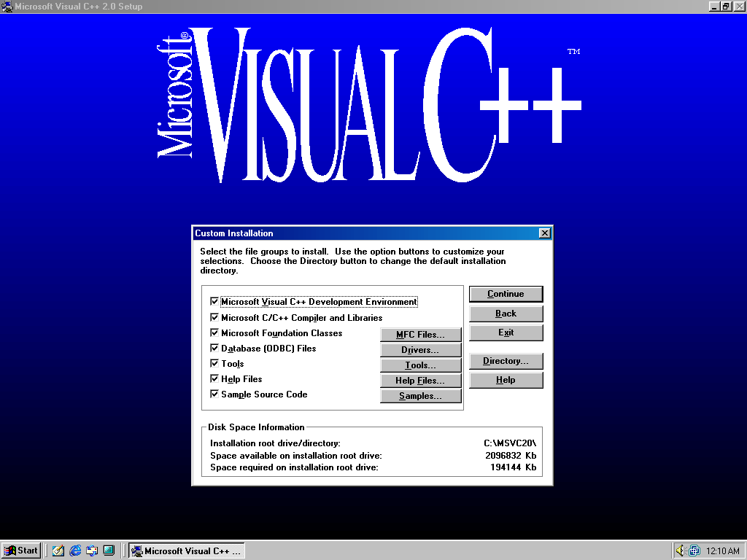
Task: Select the Microsoft Visual C++ taskbar button
Action: [x=187, y=551]
